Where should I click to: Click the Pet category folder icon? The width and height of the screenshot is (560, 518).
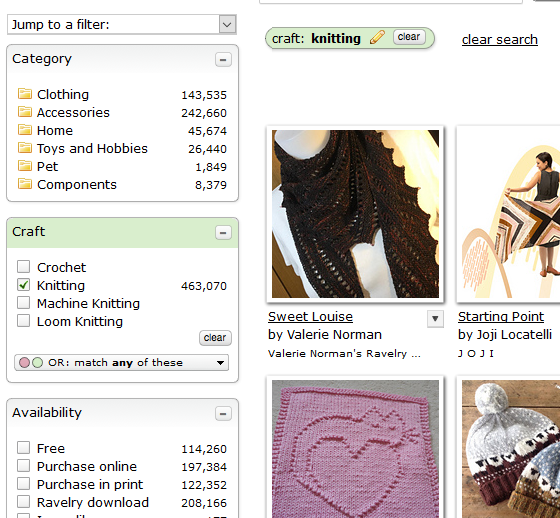(x=25, y=166)
